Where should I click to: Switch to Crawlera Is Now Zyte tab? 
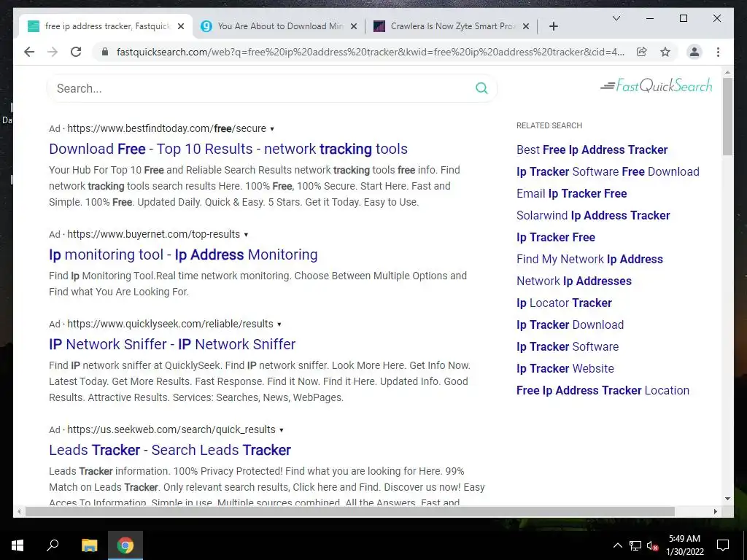pos(452,26)
